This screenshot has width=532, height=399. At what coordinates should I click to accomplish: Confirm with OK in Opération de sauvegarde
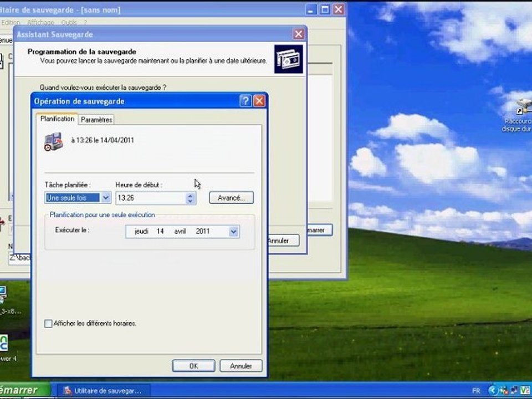coord(194,366)
